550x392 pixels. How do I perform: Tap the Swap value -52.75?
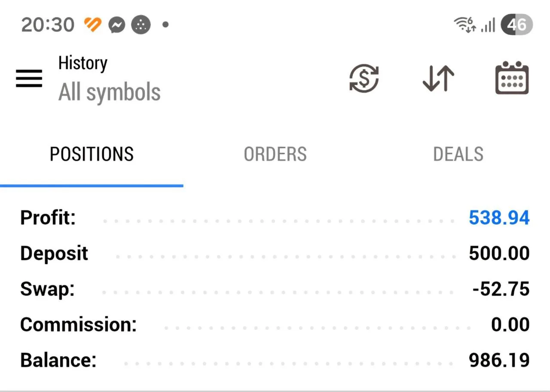(501, 289)
